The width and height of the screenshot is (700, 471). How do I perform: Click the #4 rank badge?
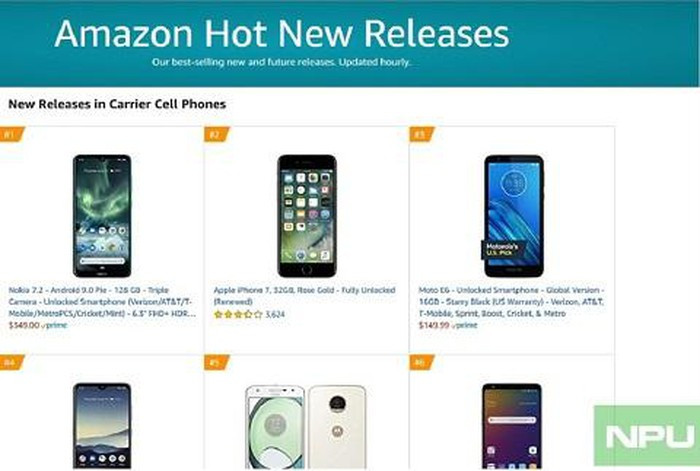[12, 362]
